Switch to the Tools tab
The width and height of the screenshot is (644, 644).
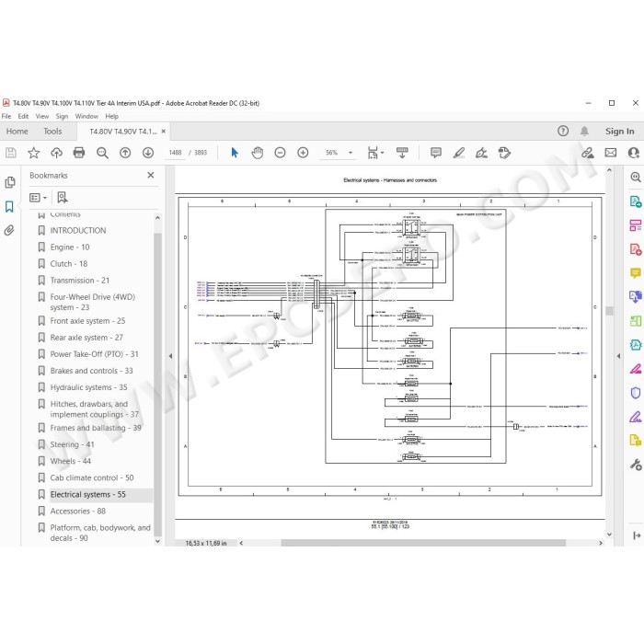(52, 131)
